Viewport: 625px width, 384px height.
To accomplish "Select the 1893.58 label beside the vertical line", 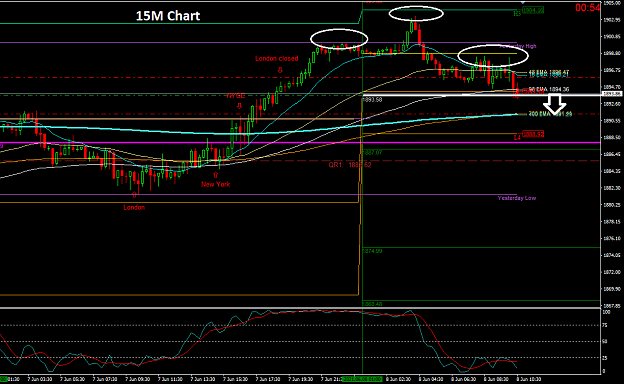I will tap(372, 100).
